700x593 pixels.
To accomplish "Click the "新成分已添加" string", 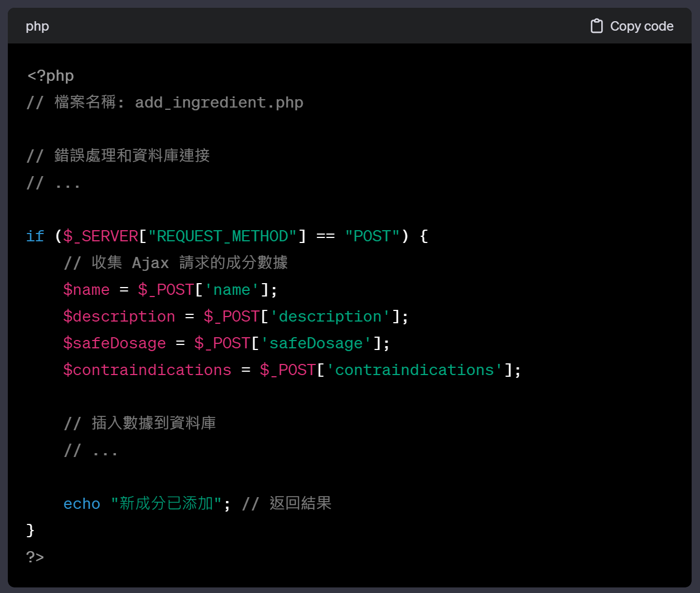I will tap(167, 504).
